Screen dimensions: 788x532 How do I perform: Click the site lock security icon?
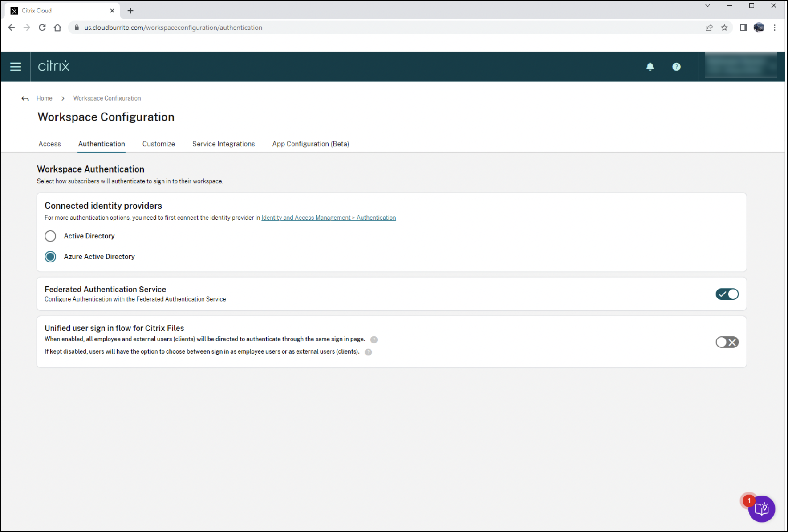[77, 28]
